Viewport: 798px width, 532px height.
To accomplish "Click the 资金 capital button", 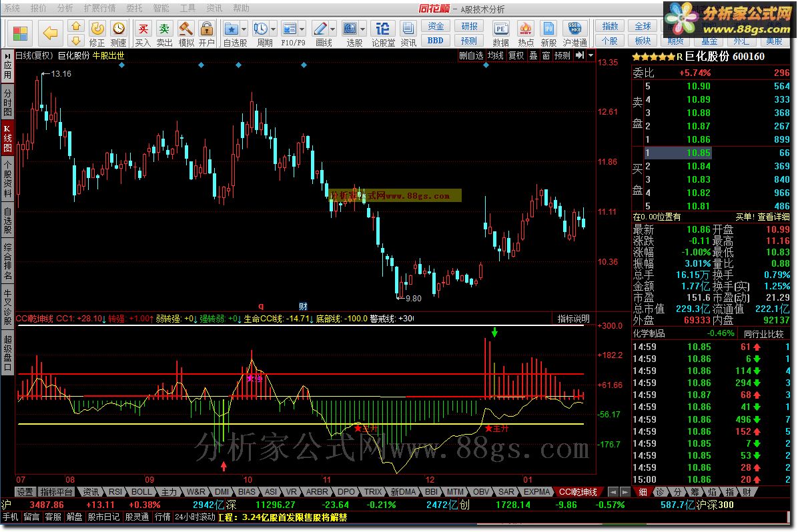I will tap(436, 26).
